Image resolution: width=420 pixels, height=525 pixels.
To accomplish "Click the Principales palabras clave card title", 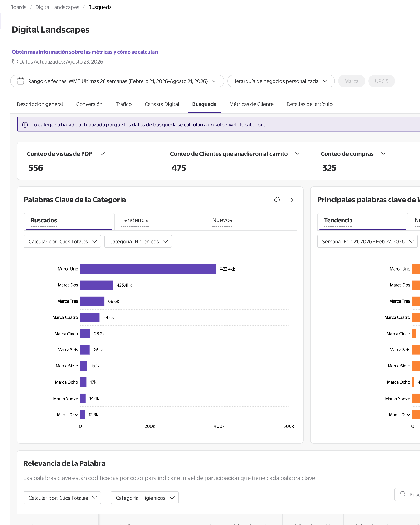I will 368,200.
